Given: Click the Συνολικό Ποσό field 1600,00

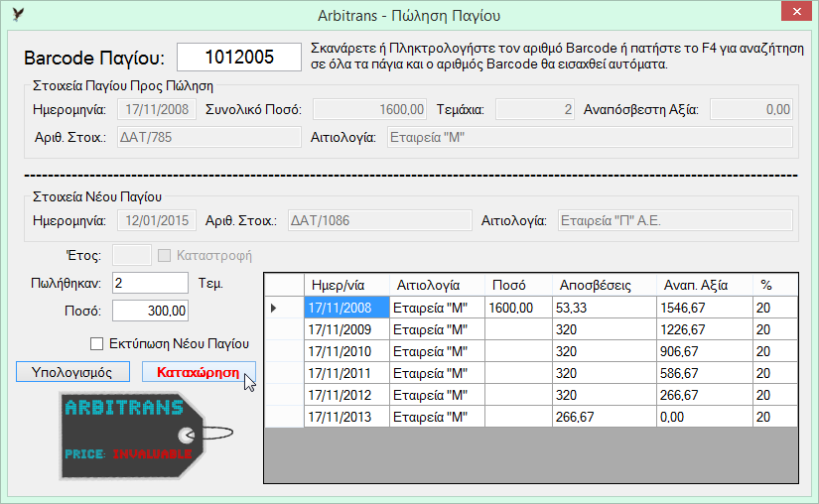Looking at the screenshot, I should tap(370, 109).
